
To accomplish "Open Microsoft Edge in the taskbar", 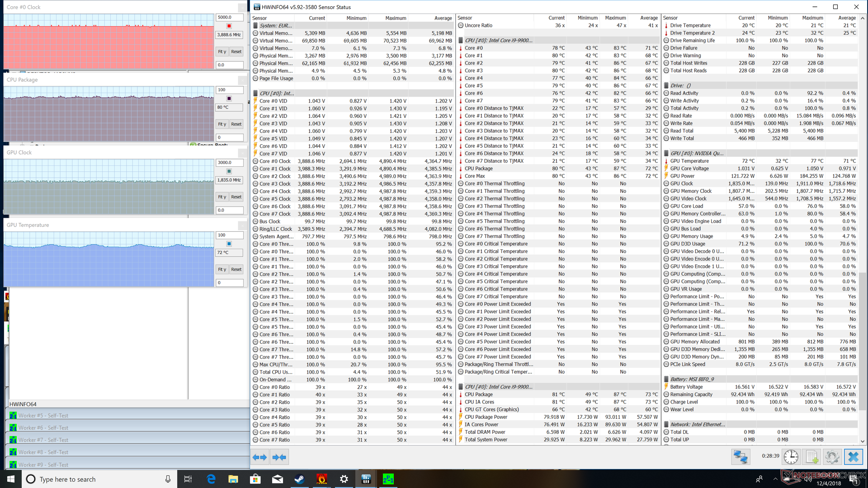I will (x=211, y=479).
